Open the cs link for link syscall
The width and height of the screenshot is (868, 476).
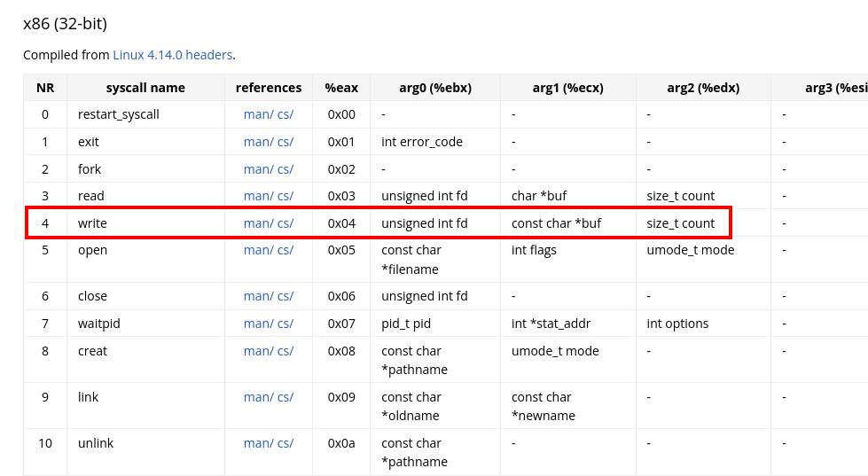285,397
